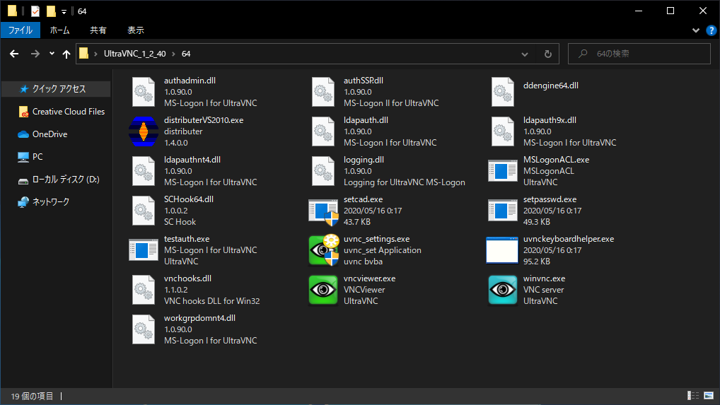
Task: Select the SCHook64.dll file icon
Action: [143, 210]
